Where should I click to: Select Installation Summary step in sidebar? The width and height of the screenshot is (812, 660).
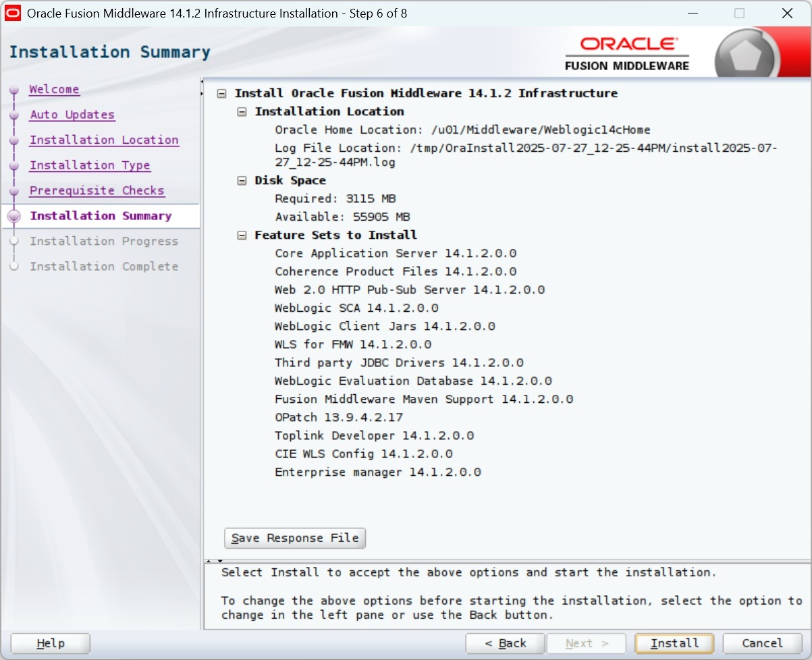pos(101,216)
